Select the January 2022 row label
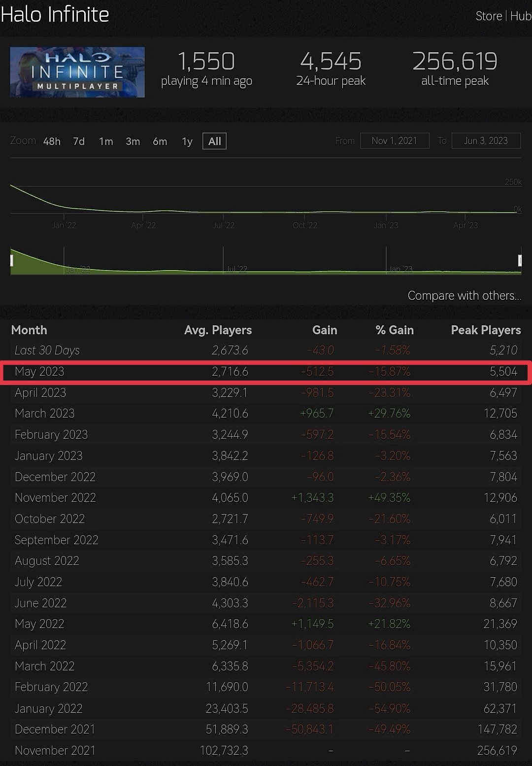 tap(49, 709)
